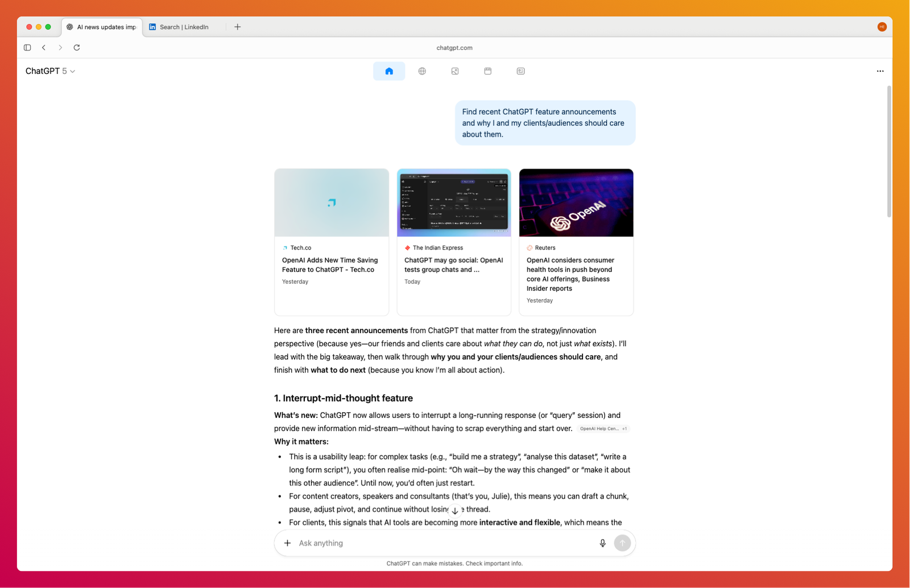
Task: Open the three-dots more options menu
Action: (880, 71)
